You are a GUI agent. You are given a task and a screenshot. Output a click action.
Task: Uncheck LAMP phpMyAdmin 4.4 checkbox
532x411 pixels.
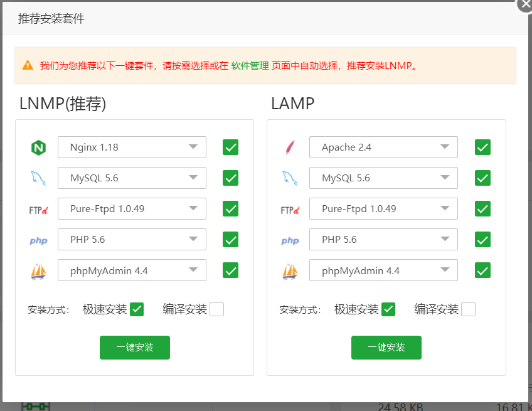[483, 270]
